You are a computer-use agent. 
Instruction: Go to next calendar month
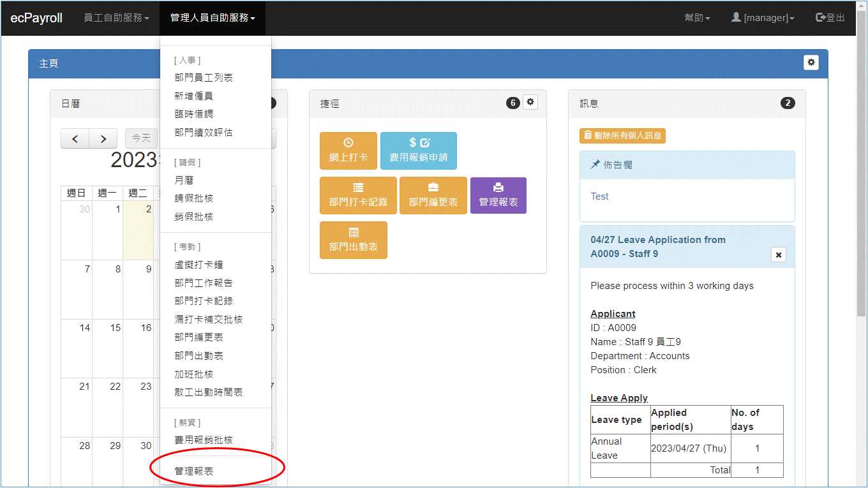click(103, 138)
